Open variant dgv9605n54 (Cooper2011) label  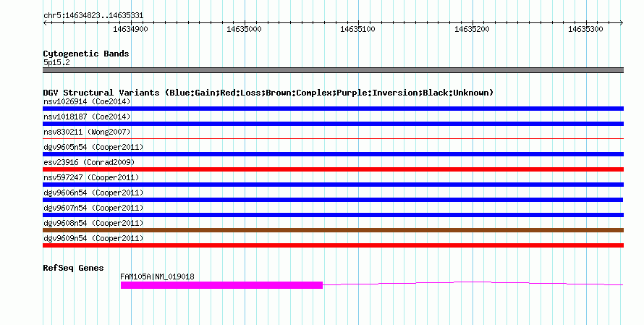(93, 147)
